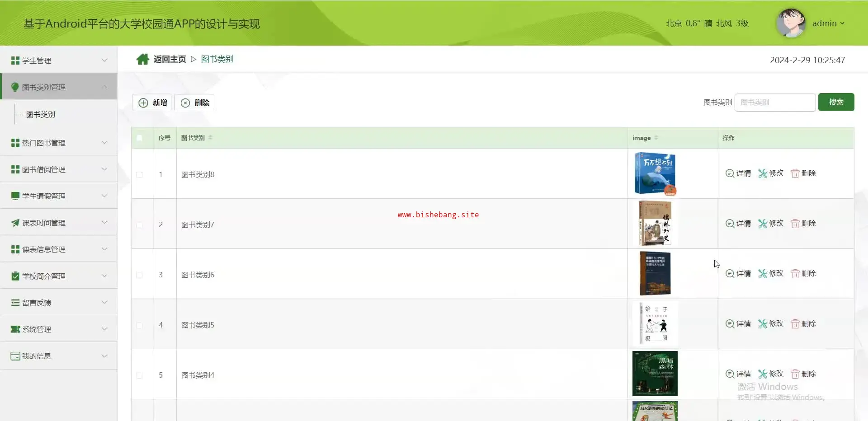Click the 热门图书管理 grid icon

[x=15, y=143]
